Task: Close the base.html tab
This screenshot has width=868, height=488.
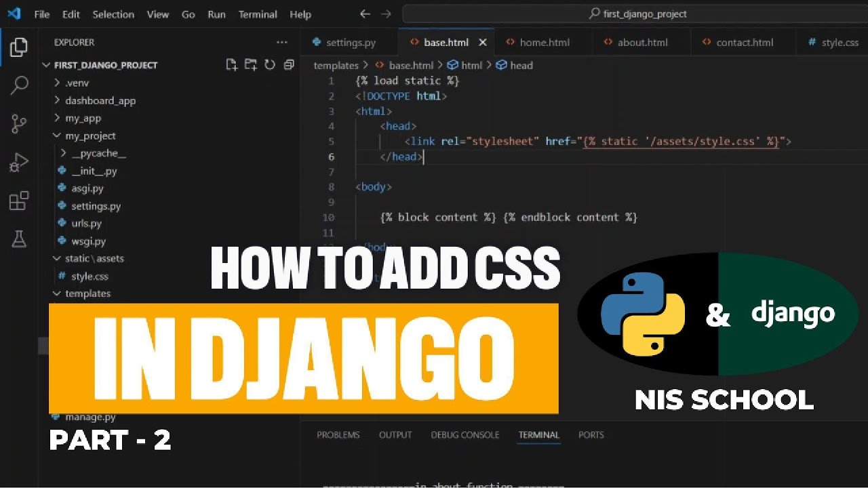Action: pyautogui.click(x=483, y=42)
